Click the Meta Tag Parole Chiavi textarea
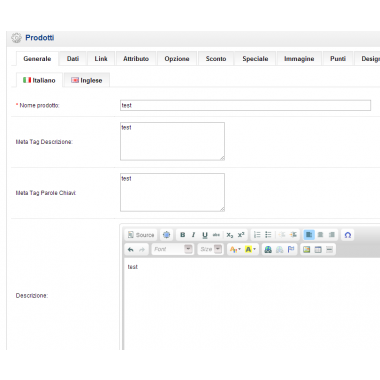 172,192
